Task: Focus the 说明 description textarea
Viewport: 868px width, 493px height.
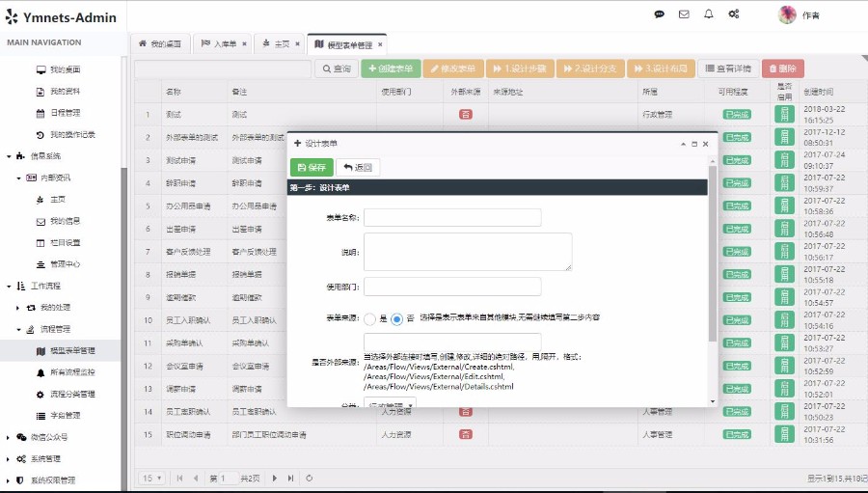Action: point(468,252)
